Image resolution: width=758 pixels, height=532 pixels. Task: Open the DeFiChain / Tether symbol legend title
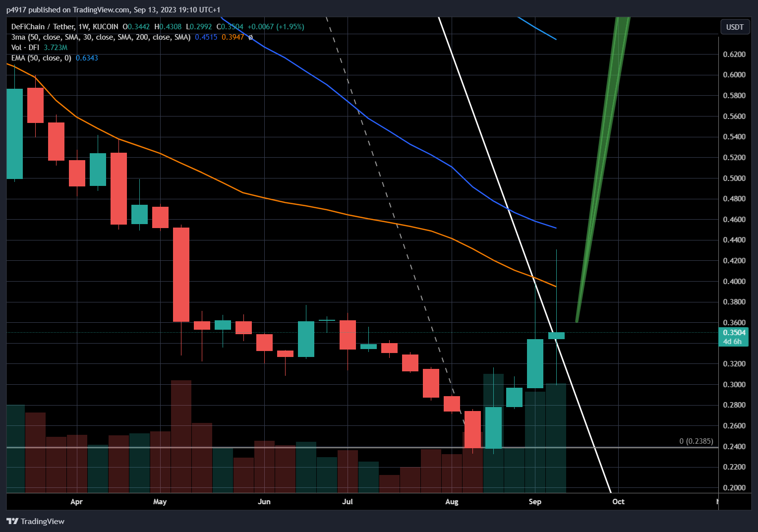[65, 27]
